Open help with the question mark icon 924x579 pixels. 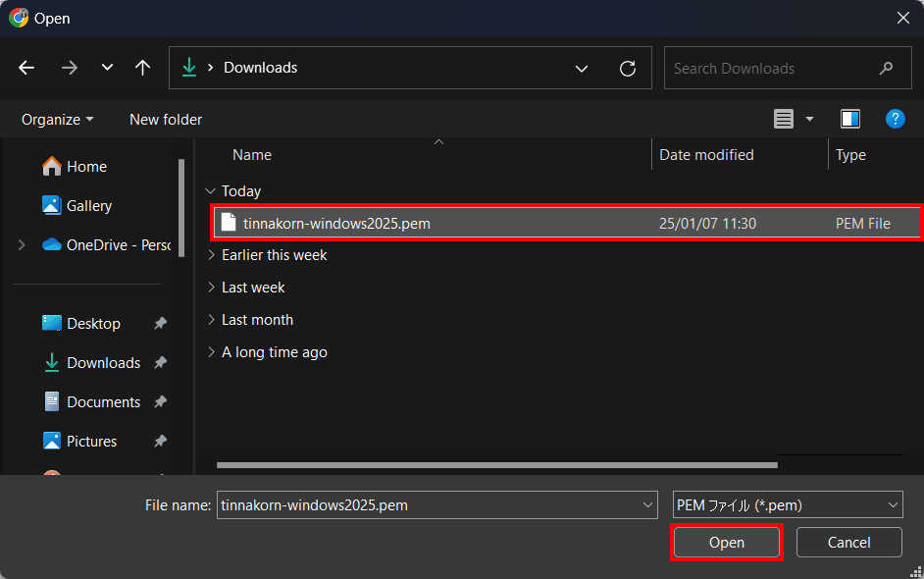(x=895, y=119)
